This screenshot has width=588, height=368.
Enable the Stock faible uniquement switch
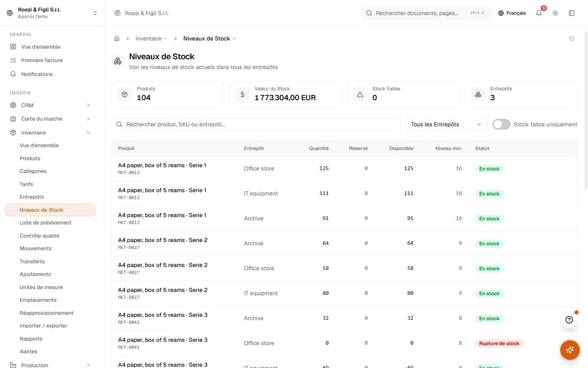[501, 124]
